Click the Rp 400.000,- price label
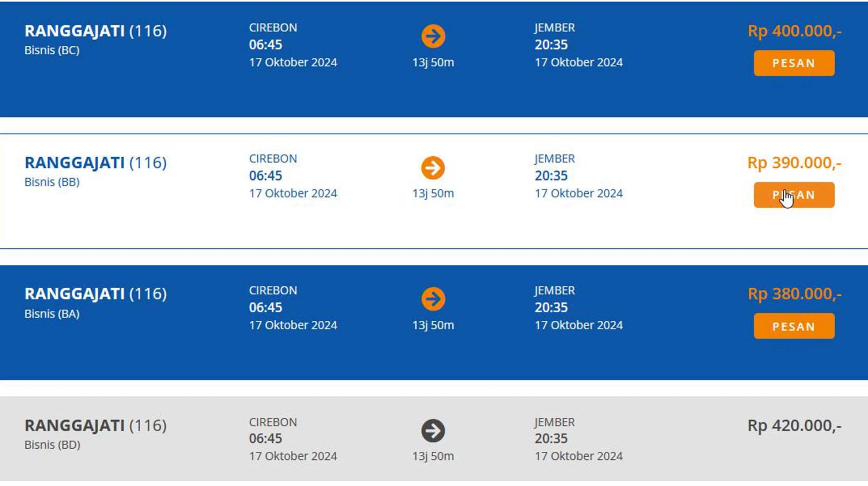Viewport: 868px width, 486px height. pos(794,31)
